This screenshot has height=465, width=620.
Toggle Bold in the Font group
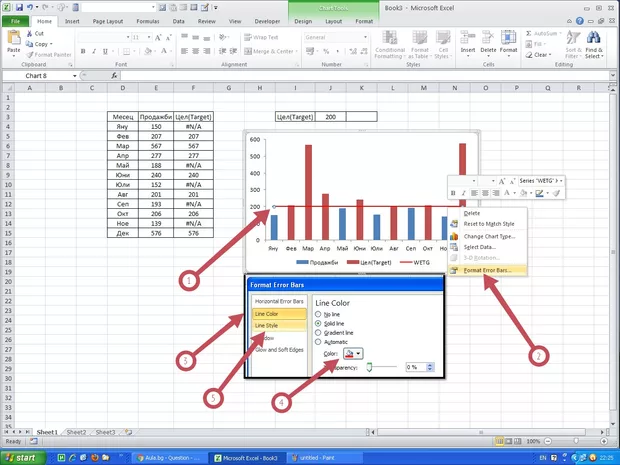tap(83, 51)
